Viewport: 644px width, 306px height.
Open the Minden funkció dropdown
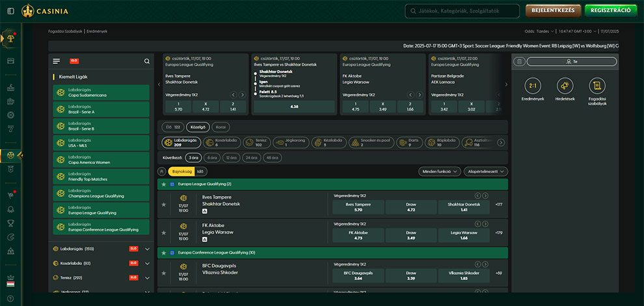click(440, 171)
